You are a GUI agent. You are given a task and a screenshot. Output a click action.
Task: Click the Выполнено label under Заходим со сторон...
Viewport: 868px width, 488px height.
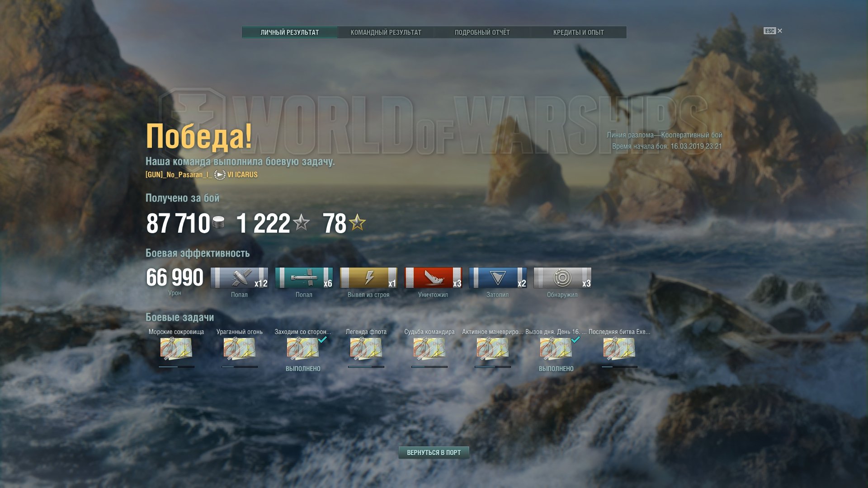pyautogui.click(x=303, y=369)
